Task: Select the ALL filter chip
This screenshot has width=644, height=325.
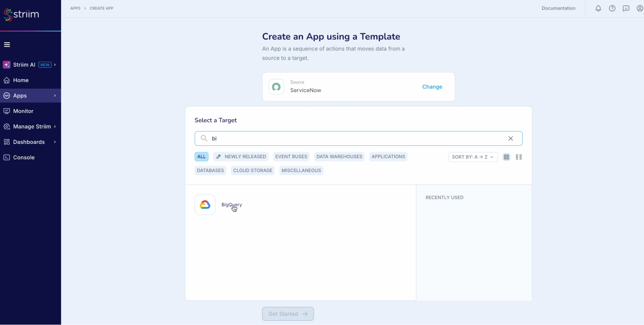Action: click(x=201, y=157)
